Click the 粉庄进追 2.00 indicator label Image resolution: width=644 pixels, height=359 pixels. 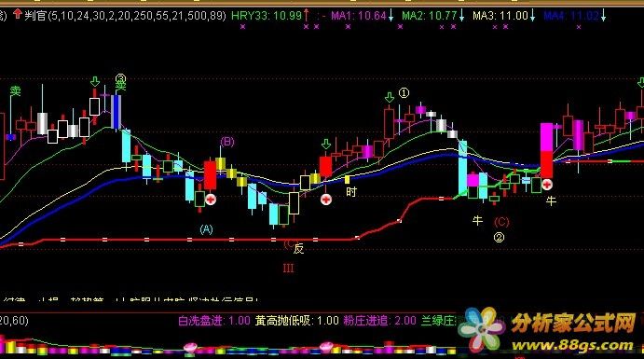(380, 321)
